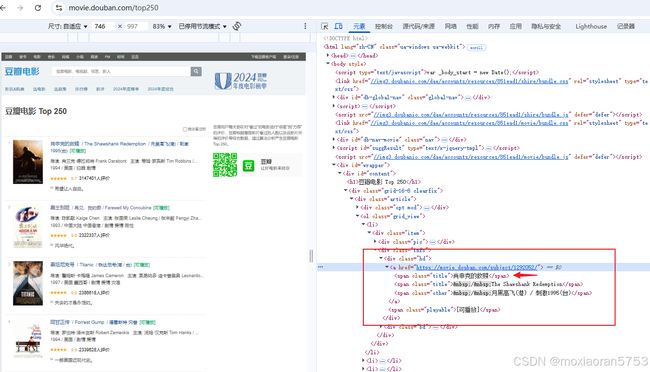The height and width of the screenshot is (372, 650).
Task: Click the subject/1292052 href link in Elements
Action: pos(477,267)
